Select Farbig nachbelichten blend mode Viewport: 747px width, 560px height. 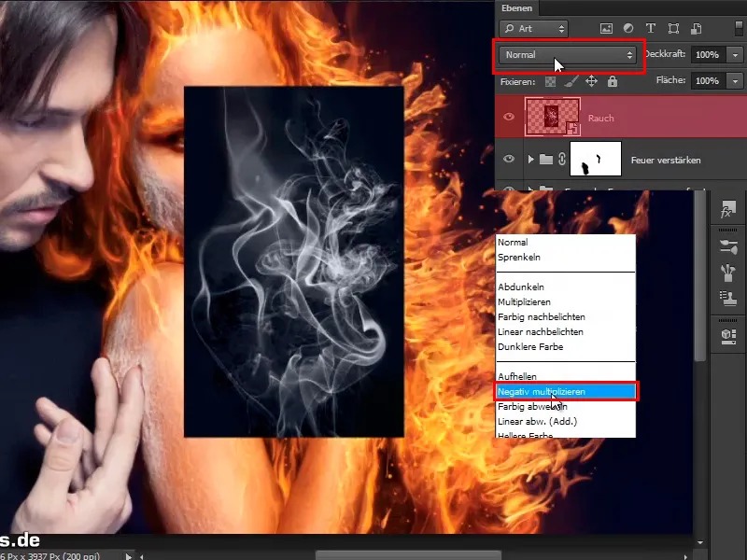[x=566, y=316]
